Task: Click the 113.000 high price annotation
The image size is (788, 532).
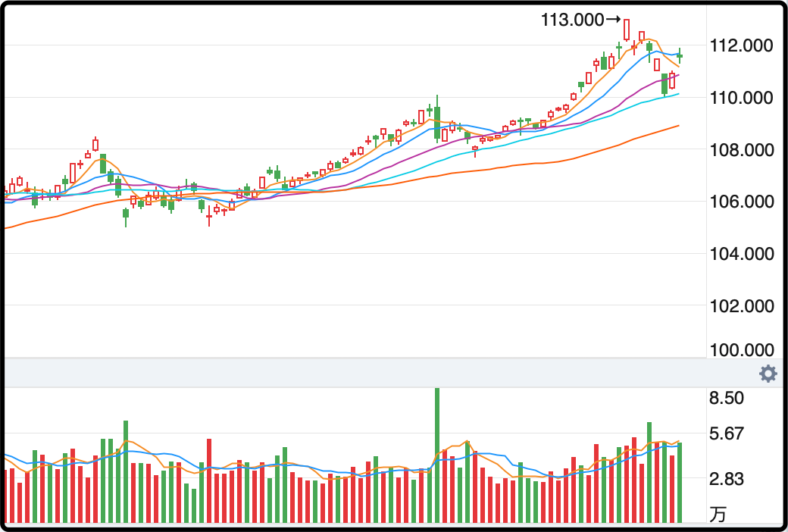Action: pyautogui.click(x=573, y=20)
